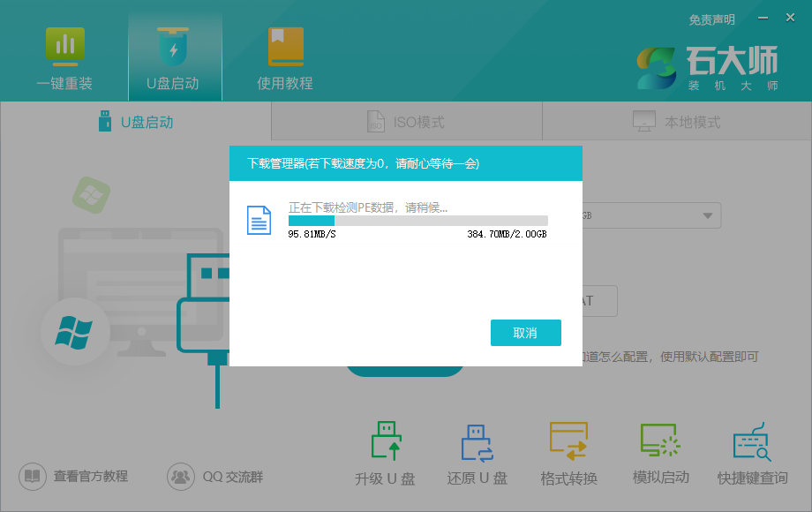The height and width of the screenshot is (512, 812).
Task: Select the 升级U盘 tool icon
Action: pos(385,441)
